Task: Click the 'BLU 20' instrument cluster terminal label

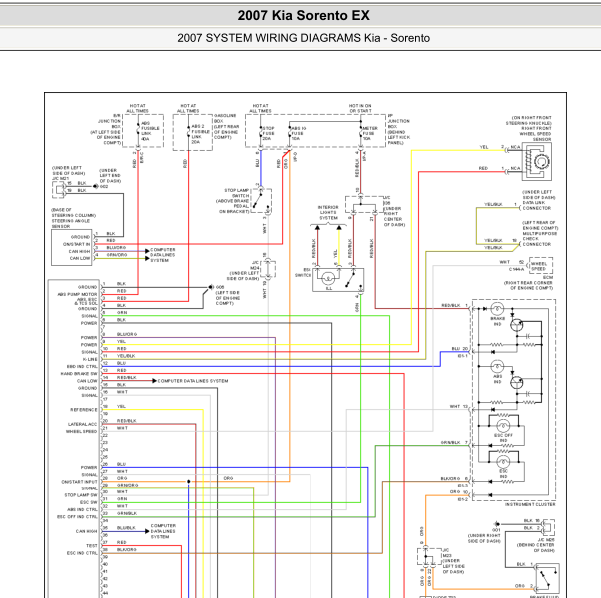Action: click(460, 348)
